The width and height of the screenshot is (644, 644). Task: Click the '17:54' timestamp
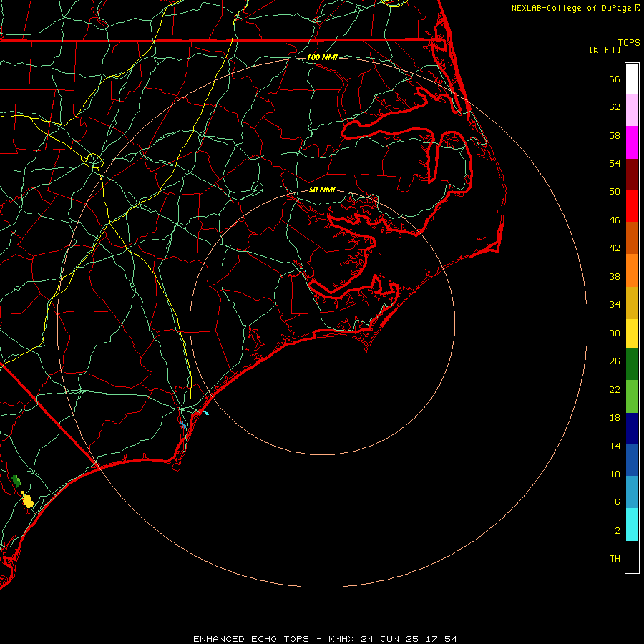point(440,639)
